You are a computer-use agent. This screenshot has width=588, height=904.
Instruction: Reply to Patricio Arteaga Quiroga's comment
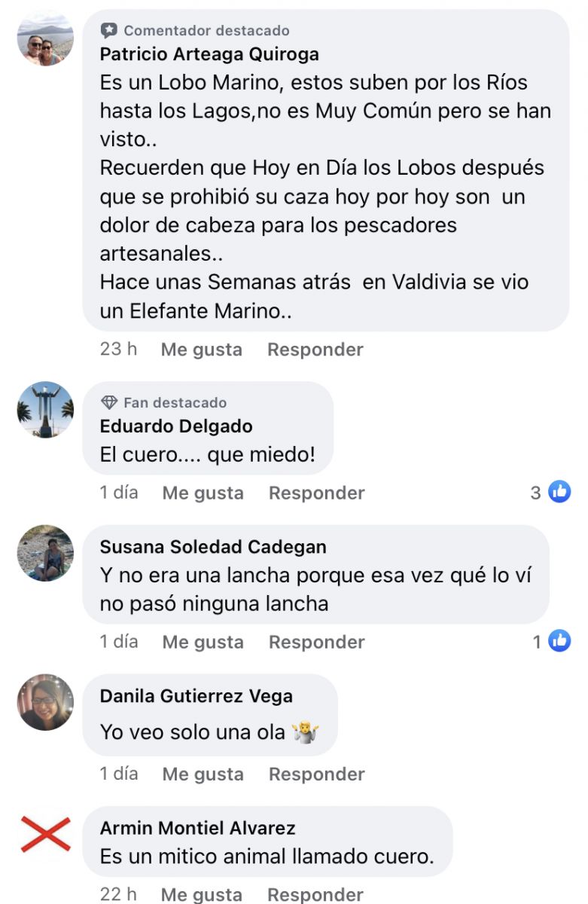(x=315, y=350)
